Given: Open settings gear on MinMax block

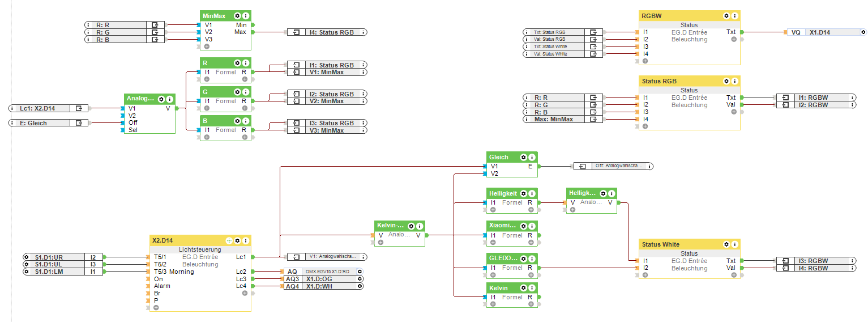Looking at the screenshot, I should [237, 16].
